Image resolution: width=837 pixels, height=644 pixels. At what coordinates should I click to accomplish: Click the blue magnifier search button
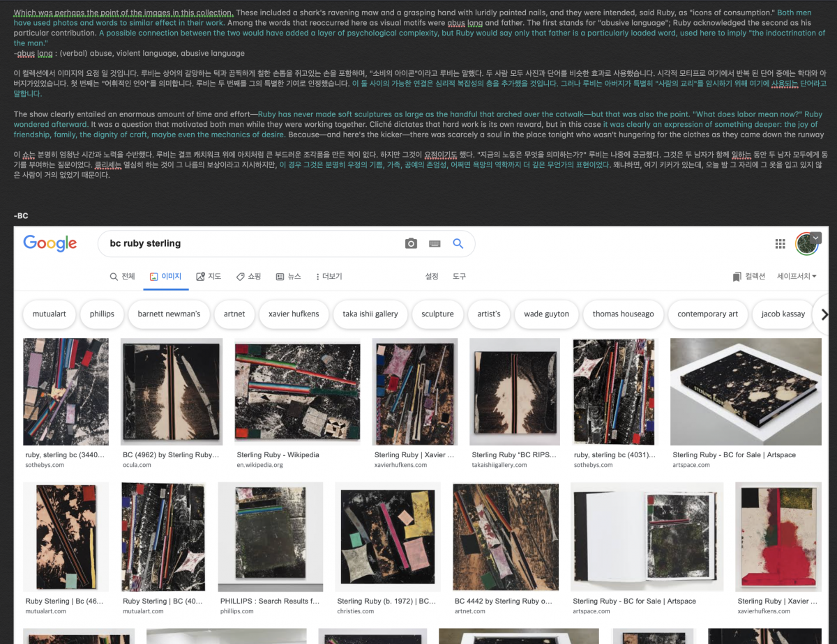(x=458, y=243)
